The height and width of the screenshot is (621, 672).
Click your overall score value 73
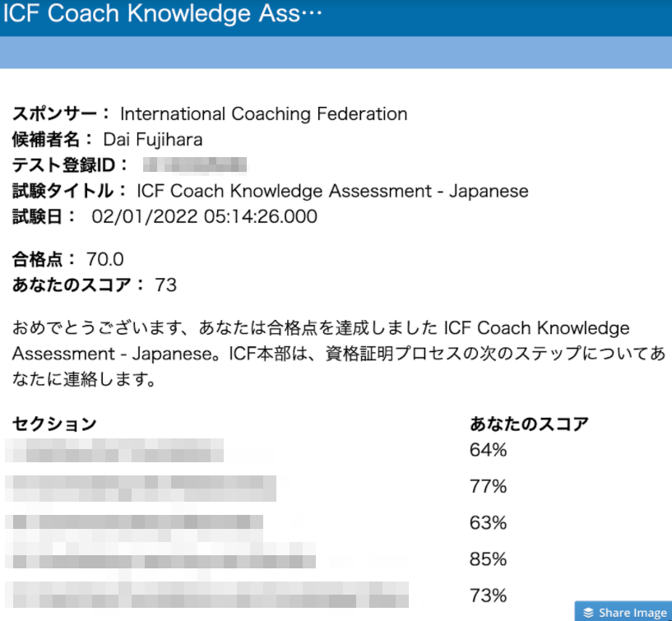coord(165,285)
